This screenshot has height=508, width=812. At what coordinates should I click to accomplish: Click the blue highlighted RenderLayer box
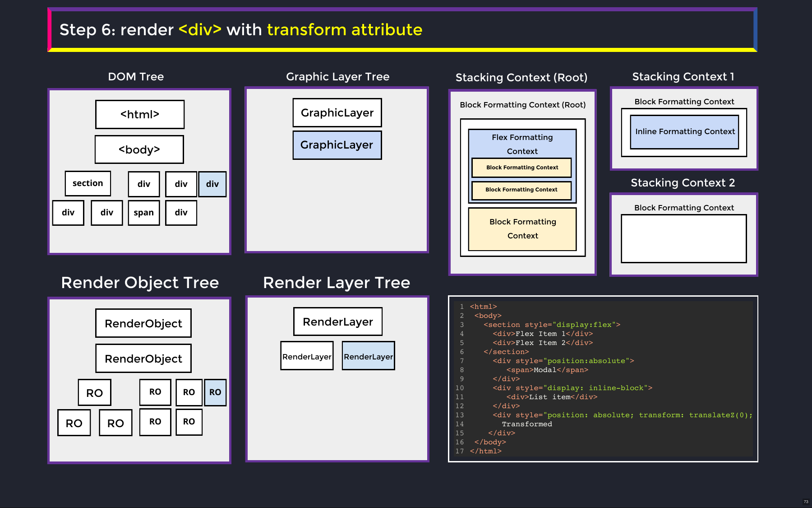(369, 356)
